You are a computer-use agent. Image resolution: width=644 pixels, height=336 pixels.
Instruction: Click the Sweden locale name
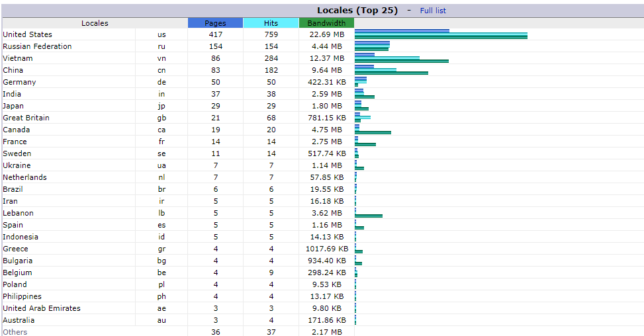click(x=17, y=153)
